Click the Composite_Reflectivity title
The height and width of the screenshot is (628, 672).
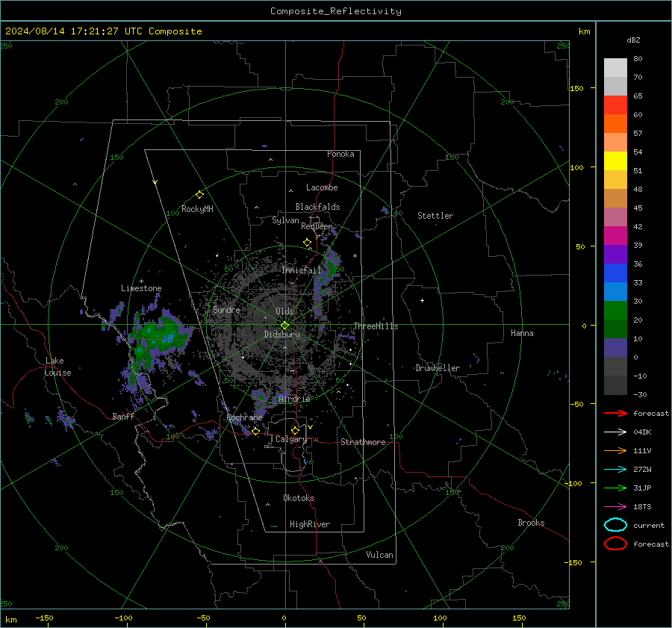pos(336,11)
